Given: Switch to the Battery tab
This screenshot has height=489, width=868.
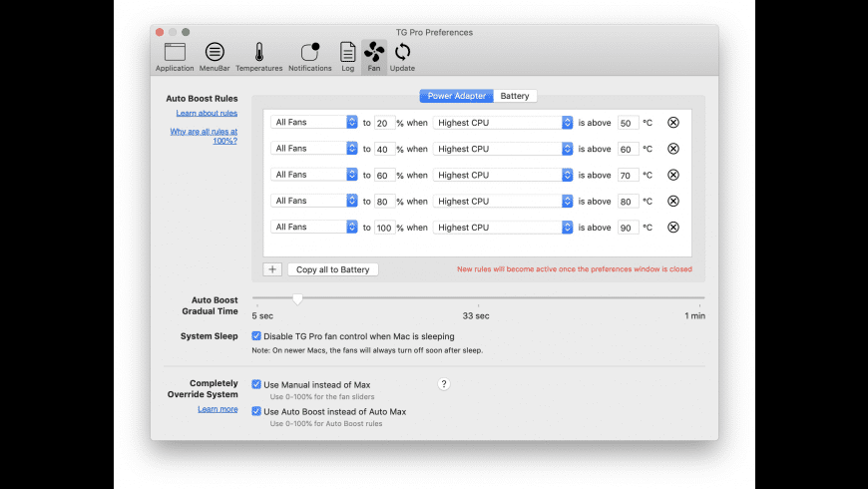Looking at the screenshot, I should point(515,96).
